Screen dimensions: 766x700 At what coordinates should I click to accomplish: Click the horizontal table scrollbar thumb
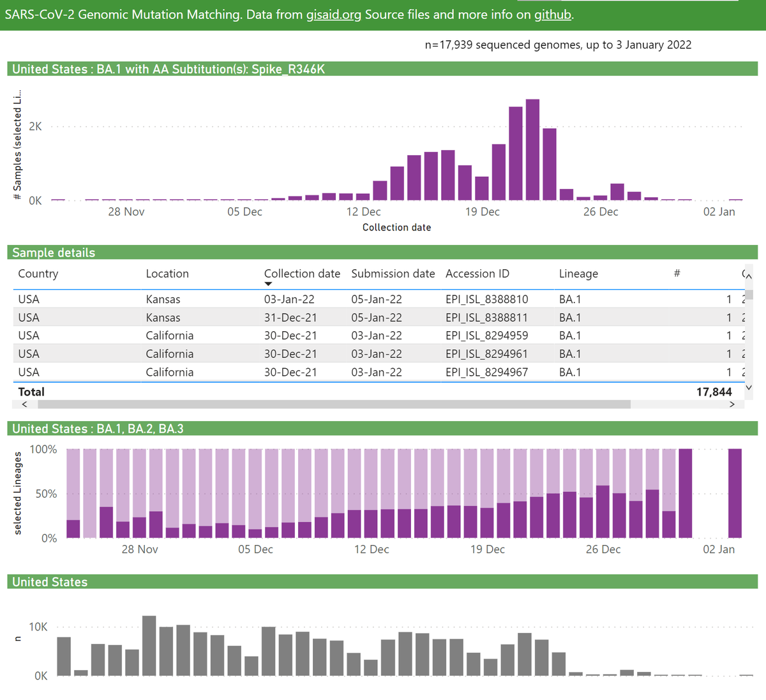(x=334, y=404)
